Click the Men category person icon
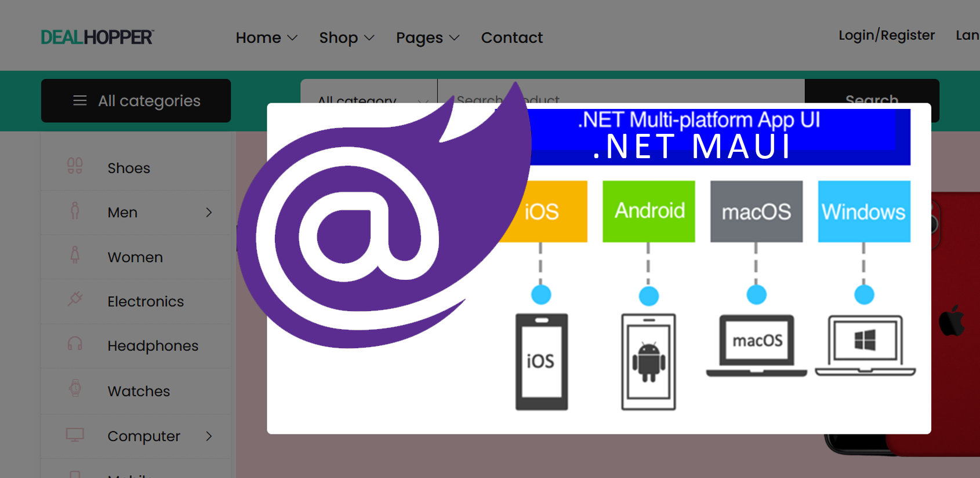Screen dimensions: 980x478 coord(75,211)
